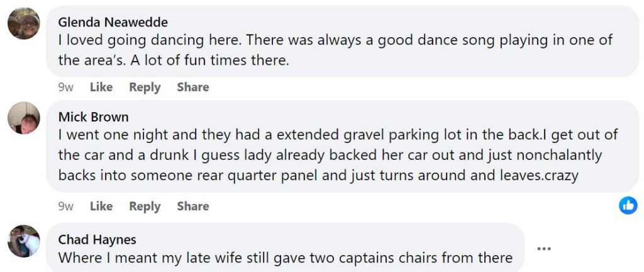Click the 9w timestamp on Mick's comment

point(65,207)
